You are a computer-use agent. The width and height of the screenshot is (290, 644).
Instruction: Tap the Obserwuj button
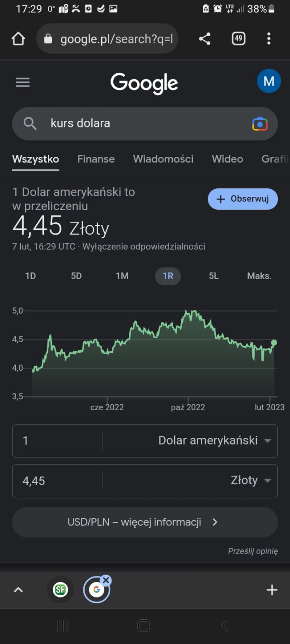243,199
